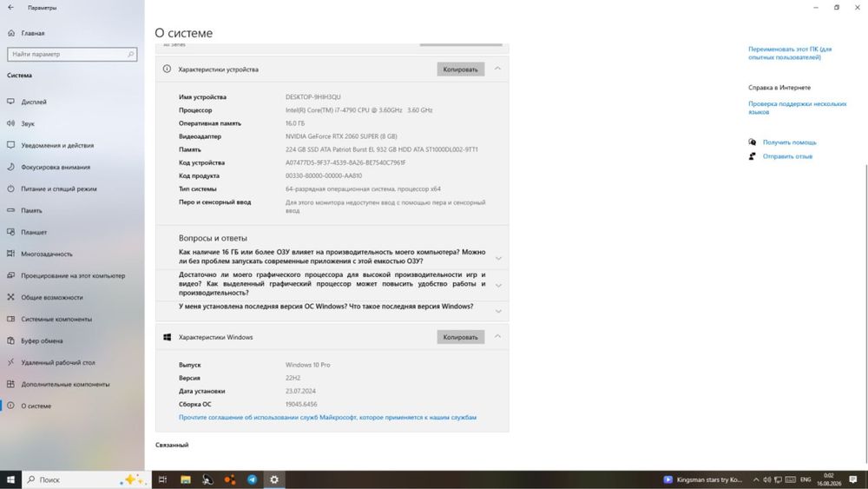Click Получить помощь link
Screen dimensions: 868x489
tap(789, 142)
